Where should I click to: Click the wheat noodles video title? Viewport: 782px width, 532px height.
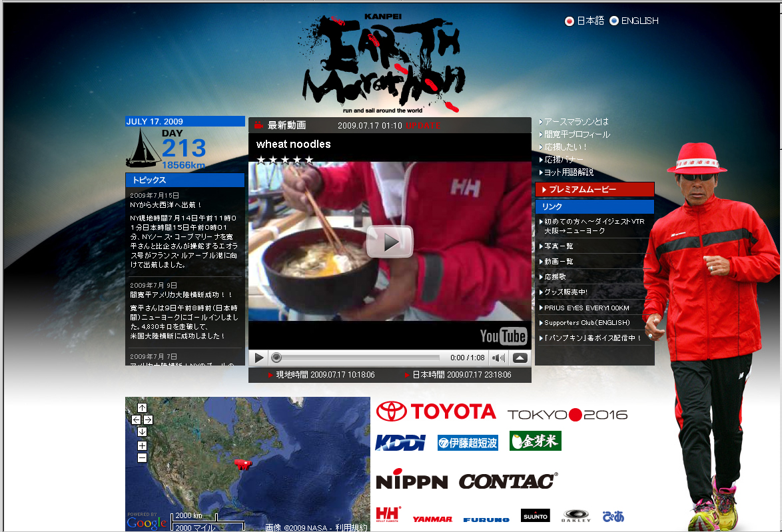click(x=293, y=144)
